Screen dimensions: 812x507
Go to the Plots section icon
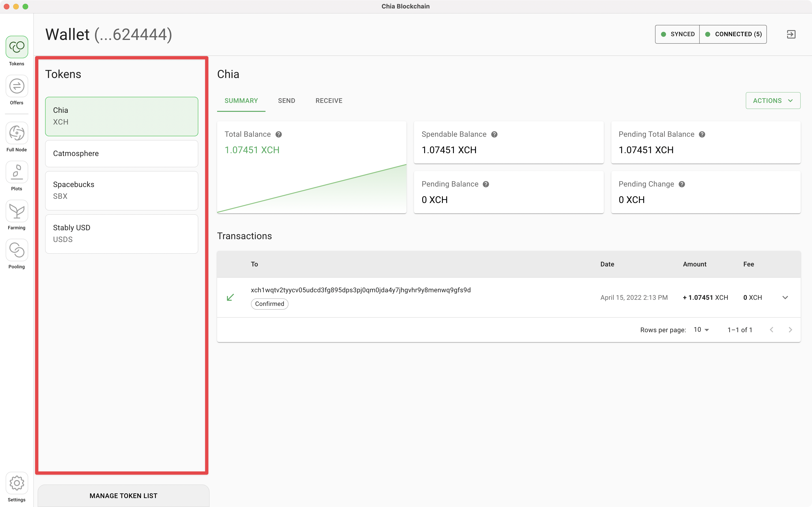tap(17, 172)
